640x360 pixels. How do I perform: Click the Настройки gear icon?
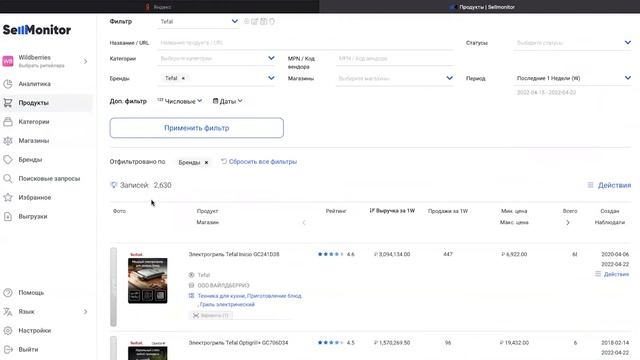tap(8, 331)
